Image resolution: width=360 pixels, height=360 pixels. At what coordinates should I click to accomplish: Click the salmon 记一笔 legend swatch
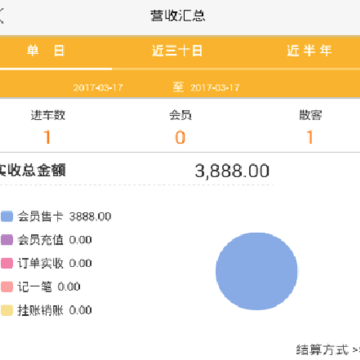[x=7, y=287]
